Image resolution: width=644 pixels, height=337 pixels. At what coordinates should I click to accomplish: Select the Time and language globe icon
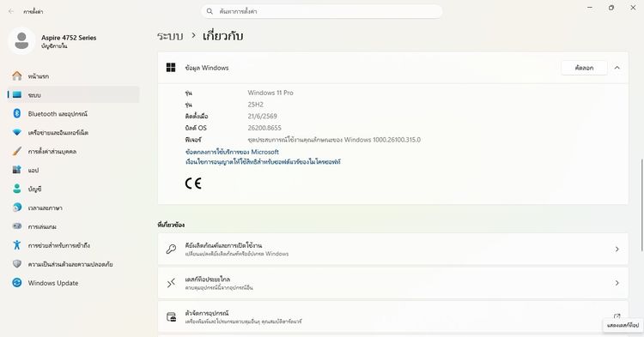pyautogui.click(x=17, y=208)
